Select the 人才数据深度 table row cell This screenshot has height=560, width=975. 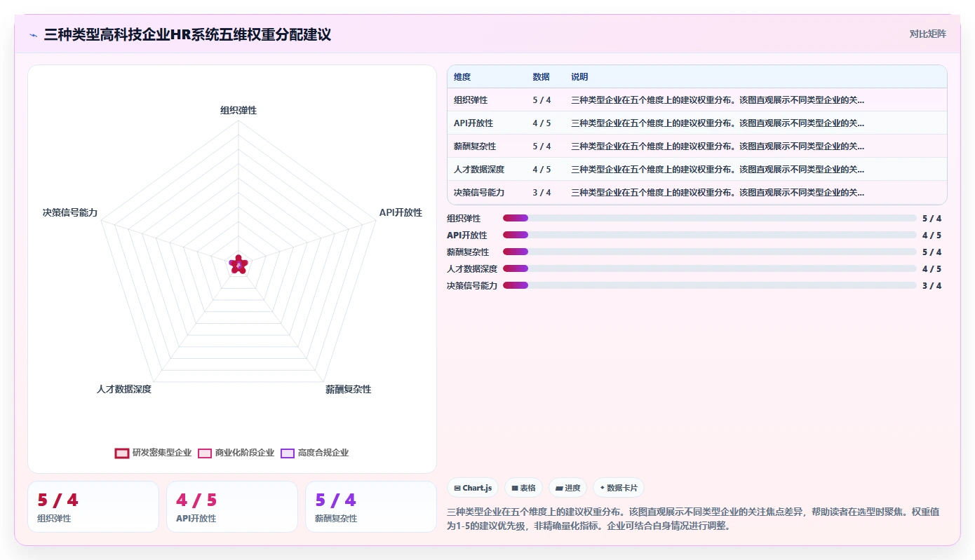click(x=479, y=169)
